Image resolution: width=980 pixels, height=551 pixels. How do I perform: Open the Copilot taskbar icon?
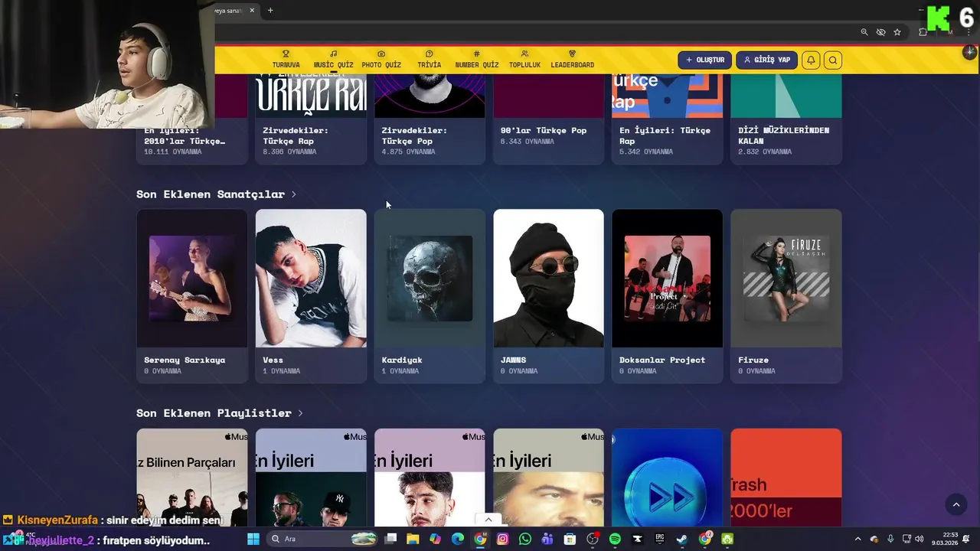435,539
